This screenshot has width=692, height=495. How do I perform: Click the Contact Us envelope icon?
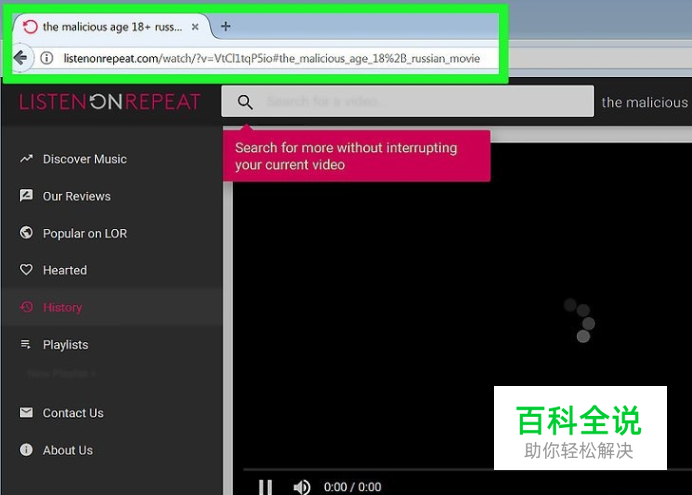click(26, 412)
